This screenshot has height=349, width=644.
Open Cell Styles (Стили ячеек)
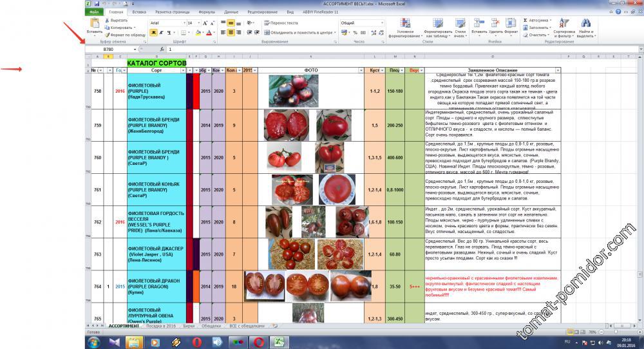(x=460, y=28)
